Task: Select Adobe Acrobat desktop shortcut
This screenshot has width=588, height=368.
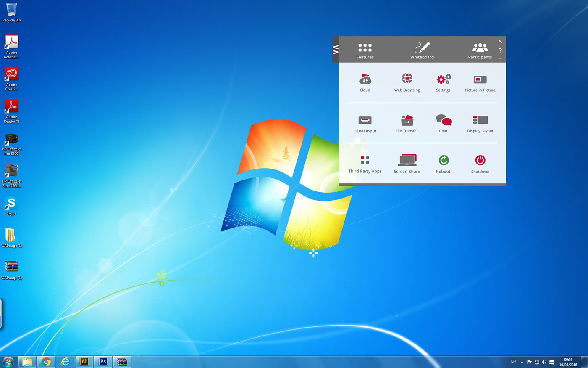Action: point(12,47)
